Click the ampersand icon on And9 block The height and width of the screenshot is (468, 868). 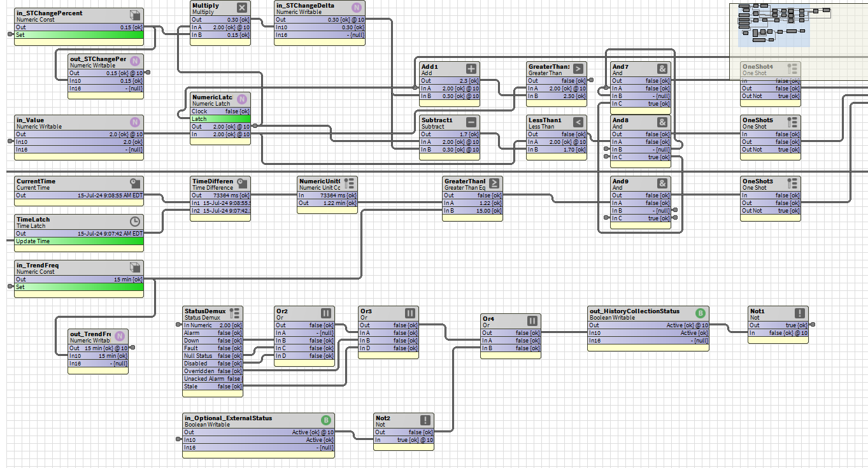coord(662,183)
